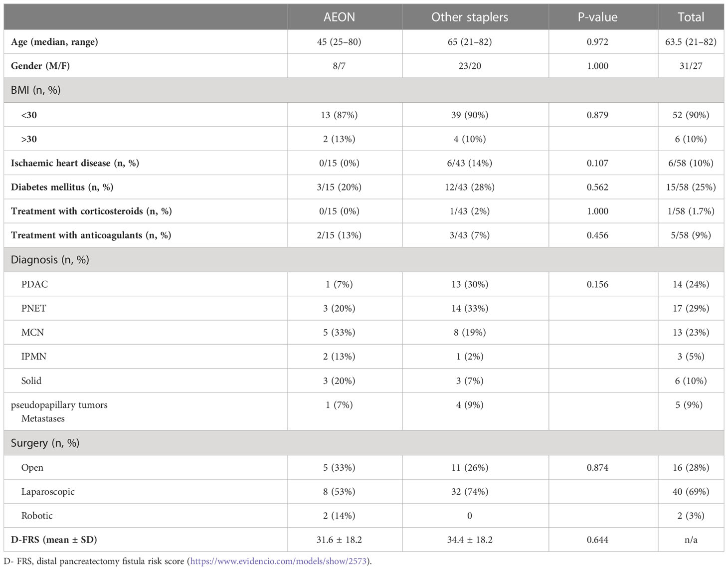Select the Gender (M/F) row label

(x=40, y=66)
